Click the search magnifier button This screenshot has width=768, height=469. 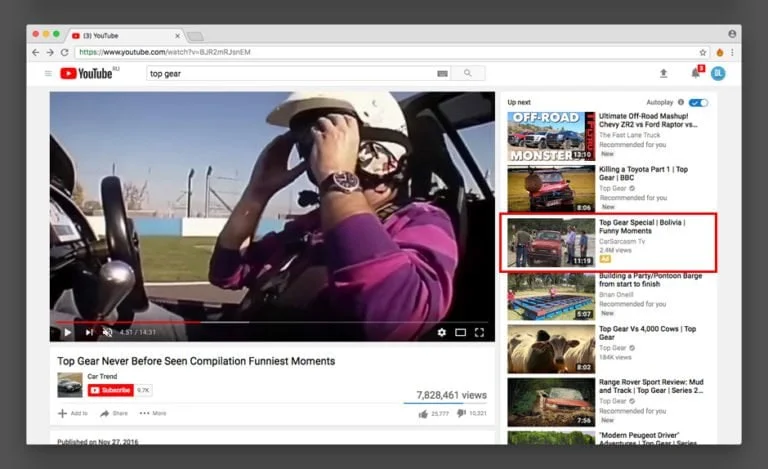click(467, 73)
